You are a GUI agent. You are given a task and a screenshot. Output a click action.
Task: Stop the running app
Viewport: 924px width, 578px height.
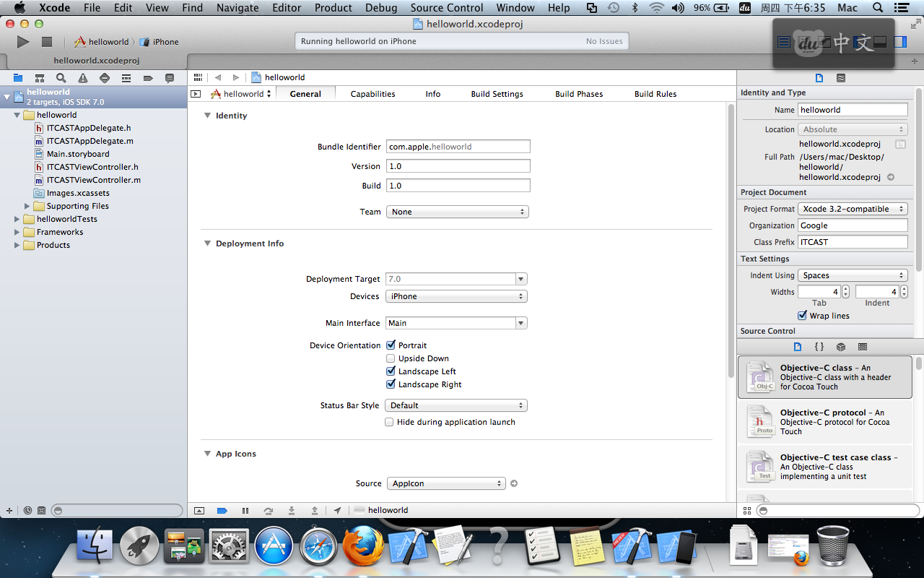47,42
